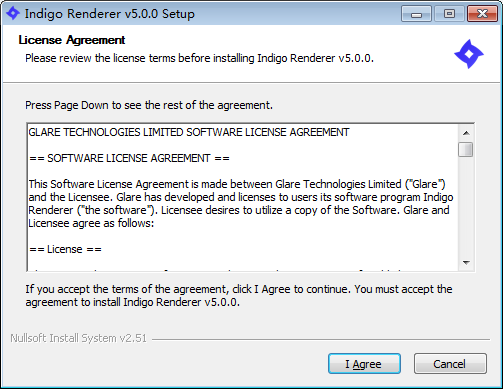Click the blue Indigo Renderer logo in header
Viewport: 503px width, 389px height.
[x=469, y=54]
